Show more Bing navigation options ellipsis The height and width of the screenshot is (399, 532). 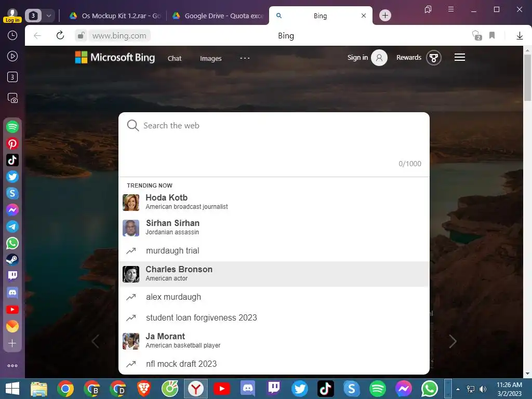pos(245,58)
